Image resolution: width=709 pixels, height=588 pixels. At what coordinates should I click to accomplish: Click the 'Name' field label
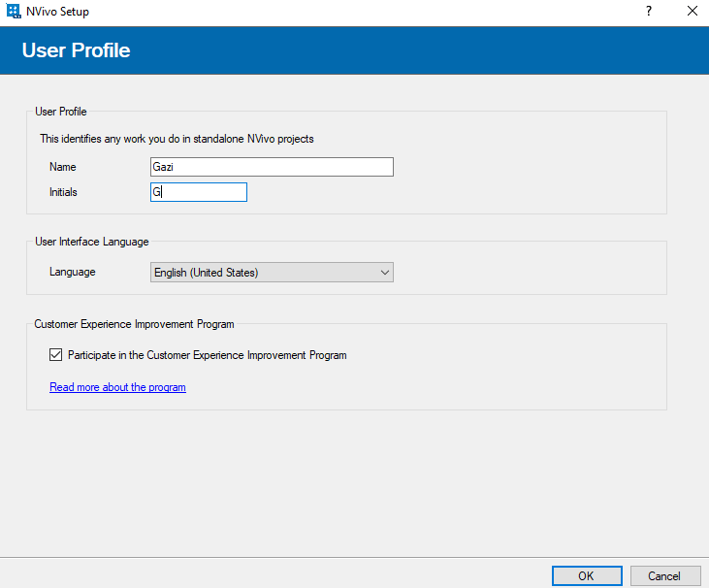[x=62, y=167]
